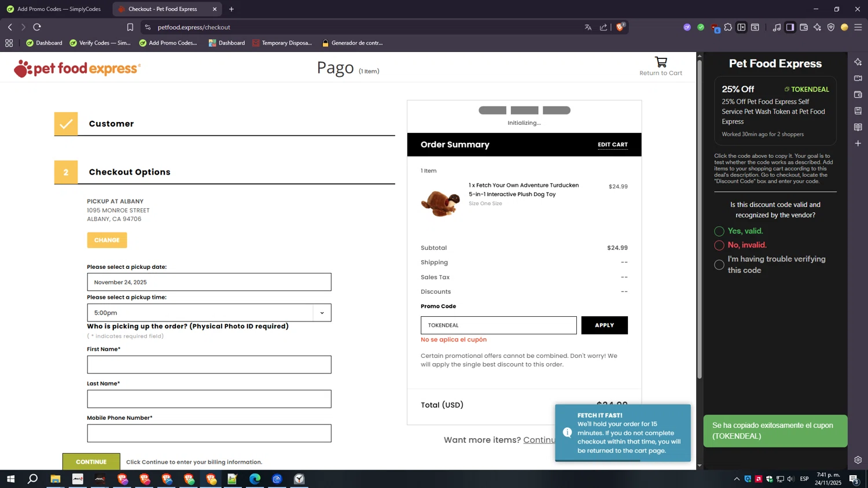This screenshot has width=868, height=488.
Task: Click the taskbar date and time
Action: (x=828, y=479)
